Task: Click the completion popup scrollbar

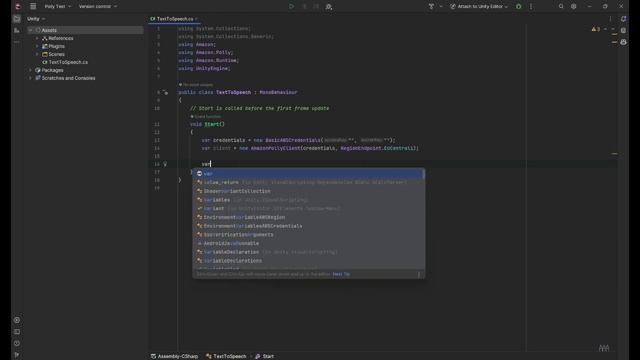Action: tap(423, 174)
